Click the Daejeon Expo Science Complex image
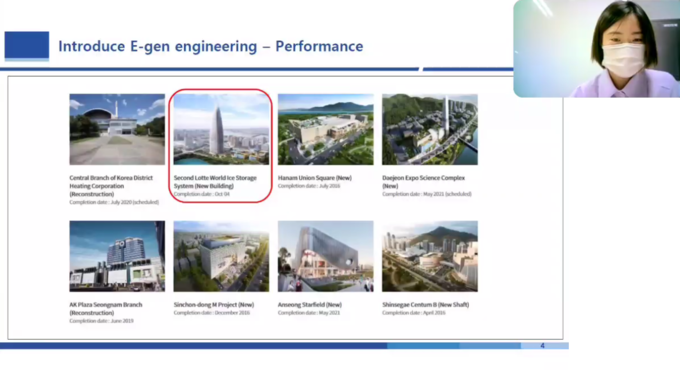 pos(430,129)
